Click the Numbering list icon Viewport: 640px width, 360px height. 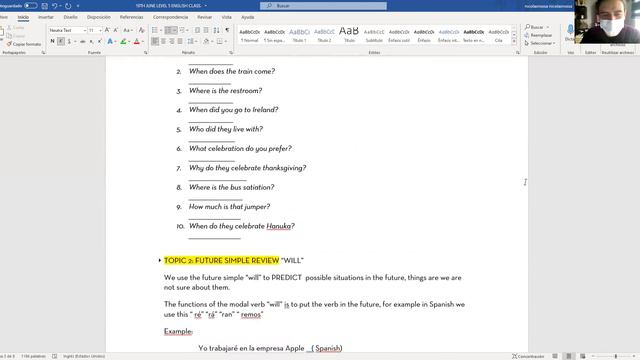[169, 30]
